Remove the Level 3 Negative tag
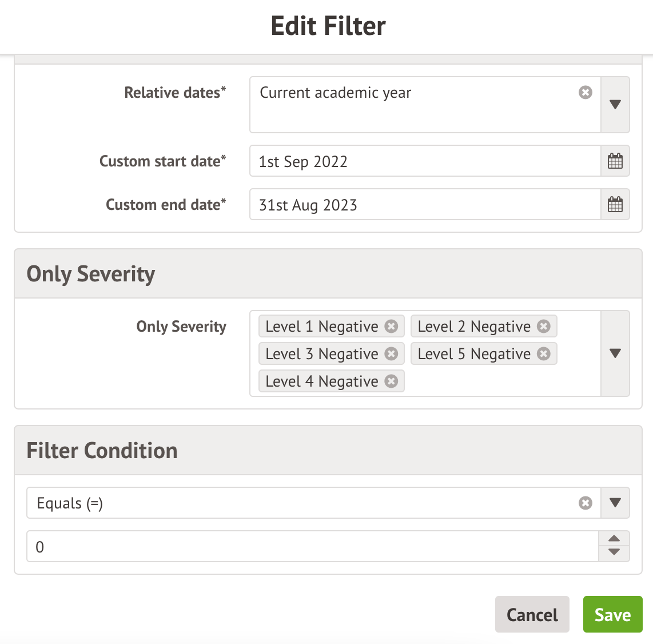The width and height of the screenshot is (653, 644). coord(391,353)
